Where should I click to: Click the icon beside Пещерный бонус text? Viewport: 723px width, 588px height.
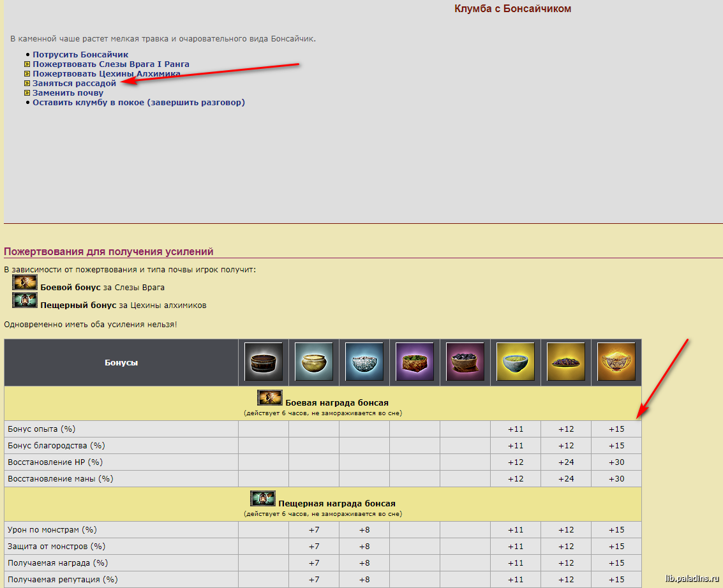(25, 301)
